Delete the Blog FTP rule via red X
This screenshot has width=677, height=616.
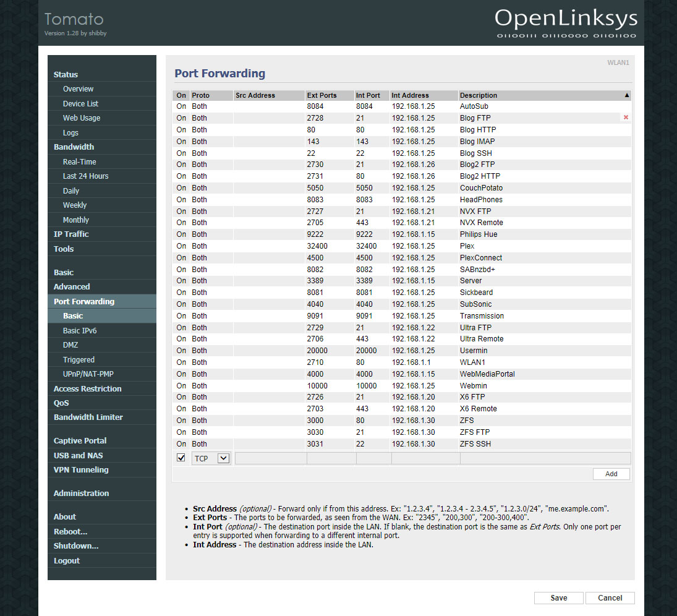[626, 118]
